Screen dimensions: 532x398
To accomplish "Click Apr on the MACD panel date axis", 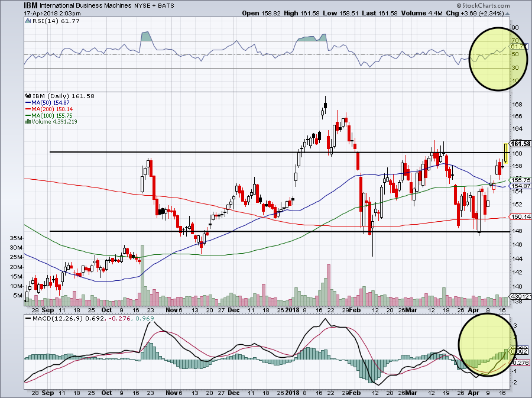I will [473, 393].
